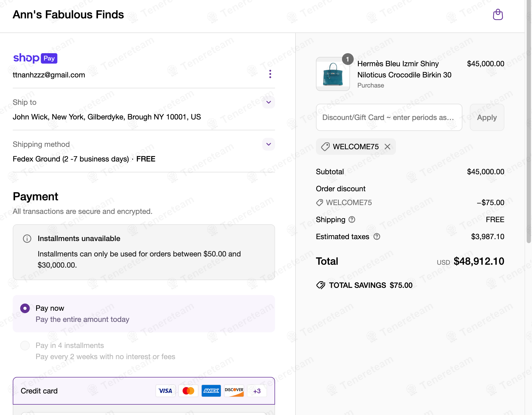Click the Discover card icon
This screenshot has height=415, width=532.
[x=234, y=391]
